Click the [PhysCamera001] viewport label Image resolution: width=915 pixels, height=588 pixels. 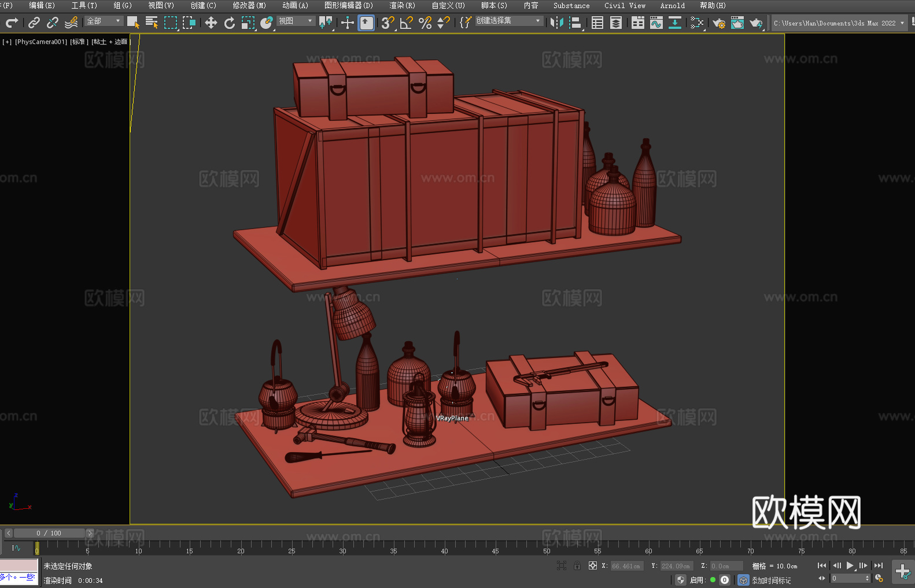click(41, 42)
